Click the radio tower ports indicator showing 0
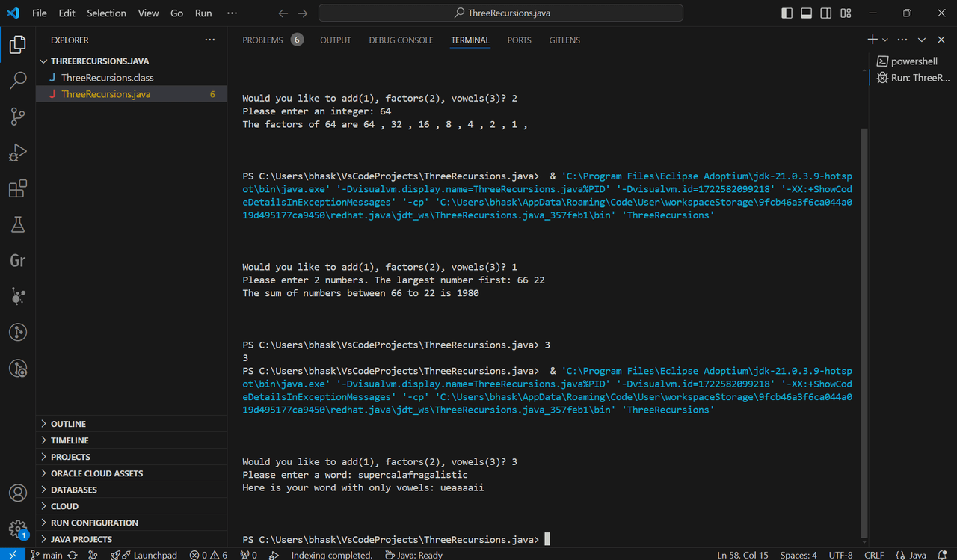 click(x=248, y=555)
